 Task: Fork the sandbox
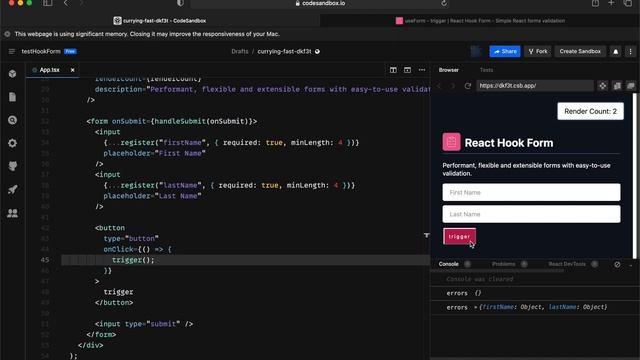[538, 51]
